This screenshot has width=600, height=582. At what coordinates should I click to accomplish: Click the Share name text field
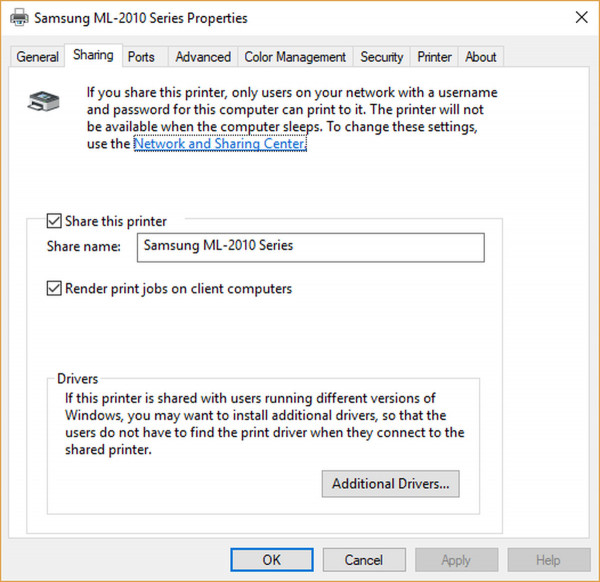click(311, 247)
